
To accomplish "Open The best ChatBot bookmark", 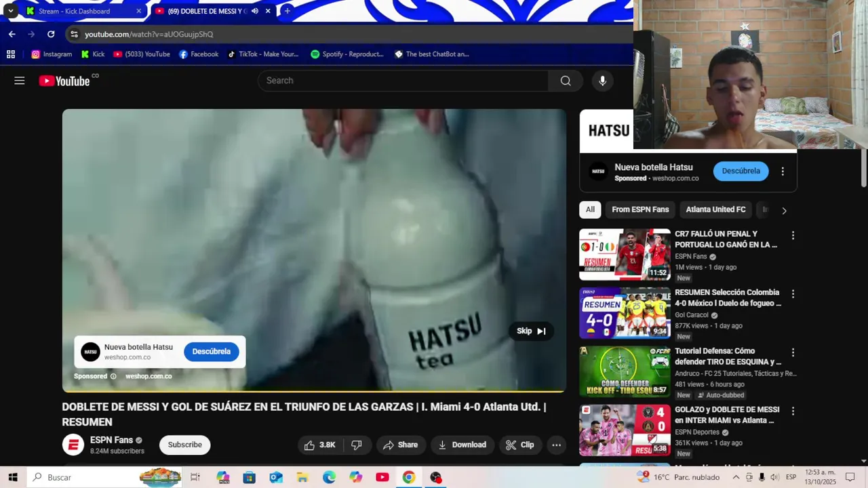I will point(432,54).
